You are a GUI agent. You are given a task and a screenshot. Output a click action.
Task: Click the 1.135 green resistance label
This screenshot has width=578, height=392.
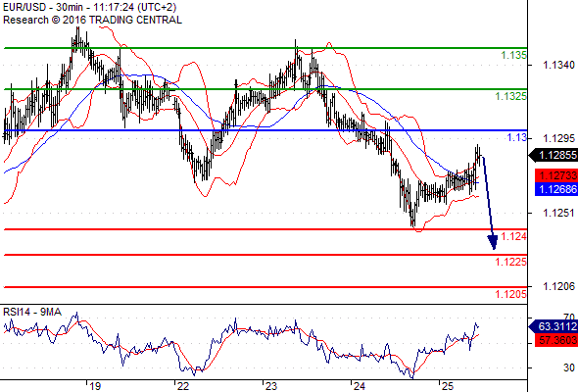514,55
